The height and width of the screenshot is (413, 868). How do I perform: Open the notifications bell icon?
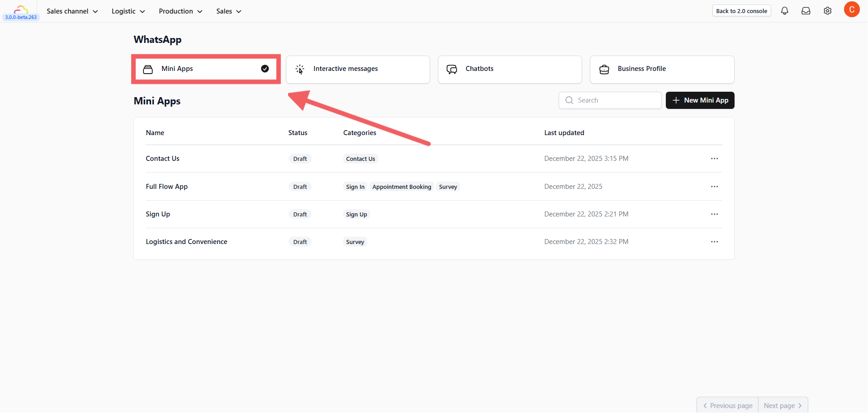click(x=784, y=11)
